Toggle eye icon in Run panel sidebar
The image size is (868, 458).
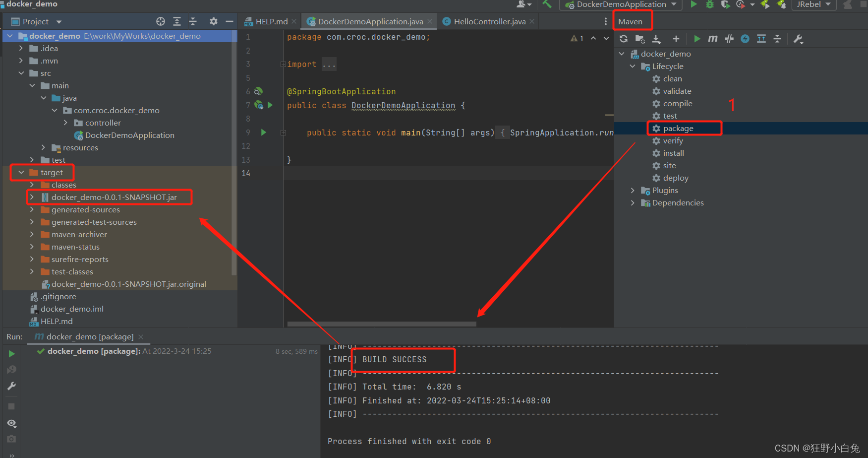coord(11,423)
